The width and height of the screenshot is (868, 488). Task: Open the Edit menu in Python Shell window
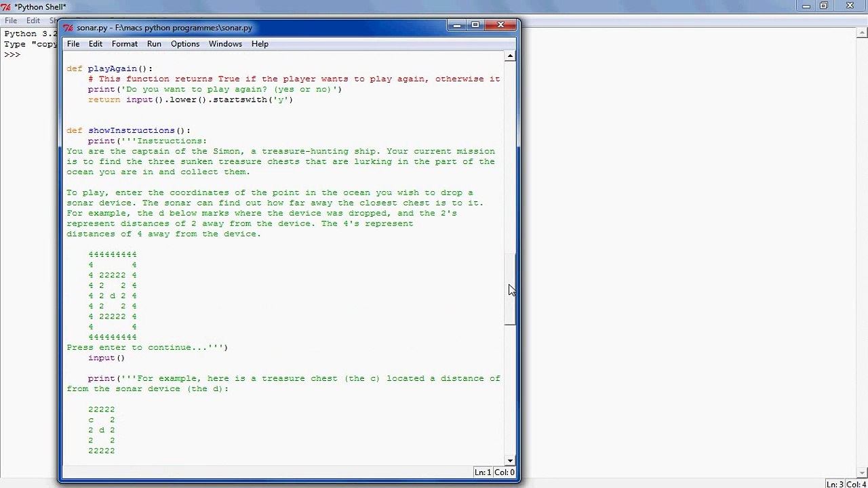coord(33,20)
